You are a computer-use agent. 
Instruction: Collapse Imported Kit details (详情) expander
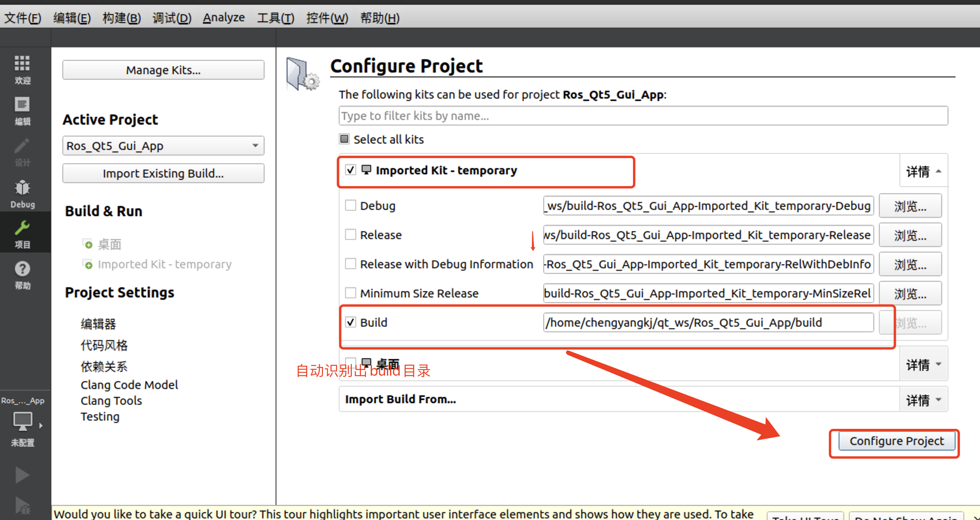tap(923, 172)
